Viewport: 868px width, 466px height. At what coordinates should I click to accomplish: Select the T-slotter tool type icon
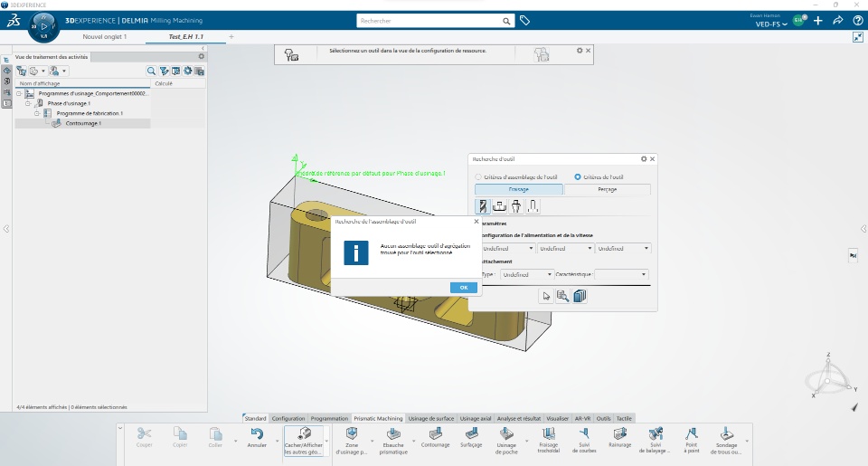pyautogui.click(x=533, y=206)
